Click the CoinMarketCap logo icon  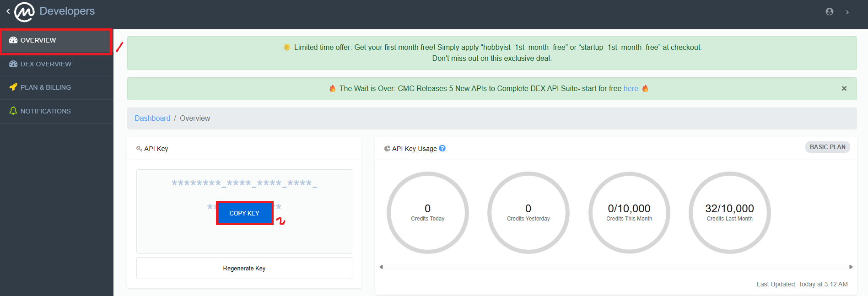point(24,12)
